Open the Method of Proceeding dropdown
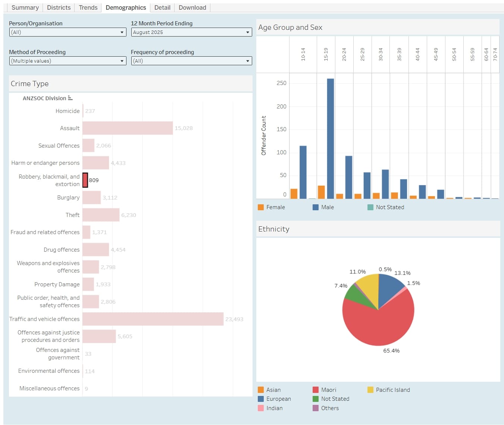The height and width of the screenshot is (425, 504). (68, 61)
